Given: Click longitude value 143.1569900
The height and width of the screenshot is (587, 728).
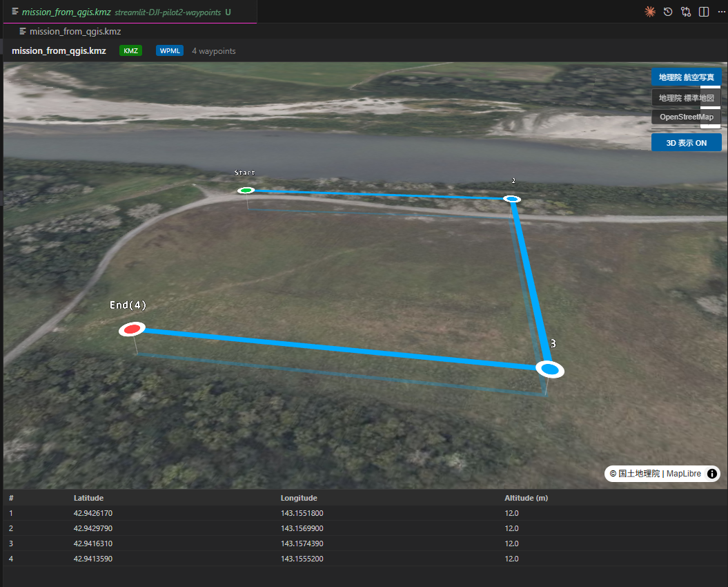Looking at the screenshot, I should (x=302, y=528).
